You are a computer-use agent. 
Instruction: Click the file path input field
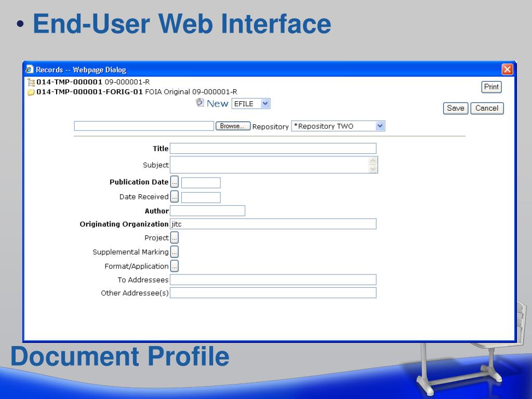144,126
